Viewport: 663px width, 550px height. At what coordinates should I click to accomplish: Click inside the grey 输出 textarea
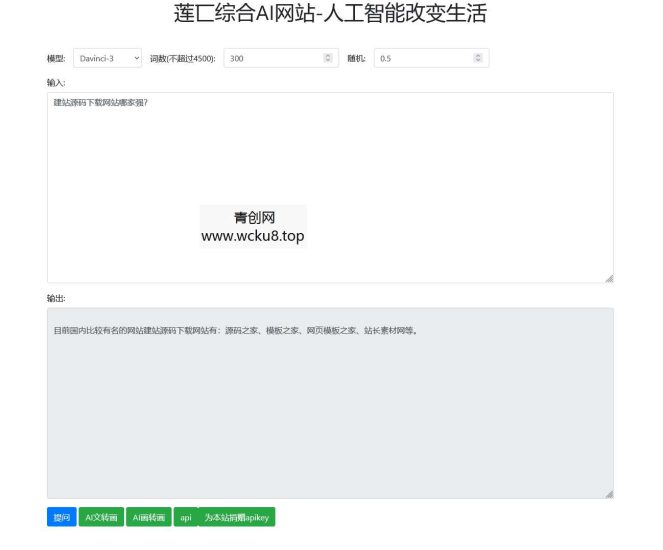click(330, 403)
